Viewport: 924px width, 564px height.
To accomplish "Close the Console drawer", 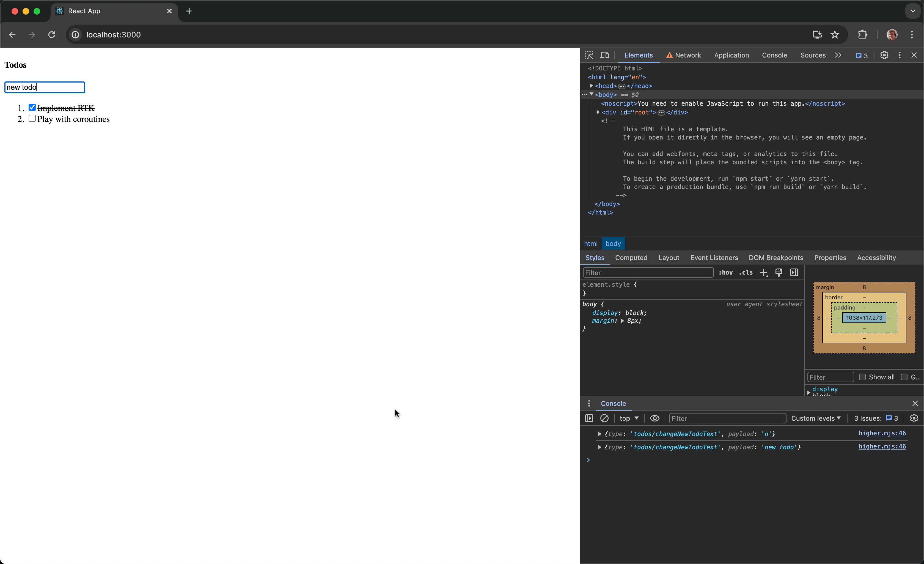I will pos(915,403).
